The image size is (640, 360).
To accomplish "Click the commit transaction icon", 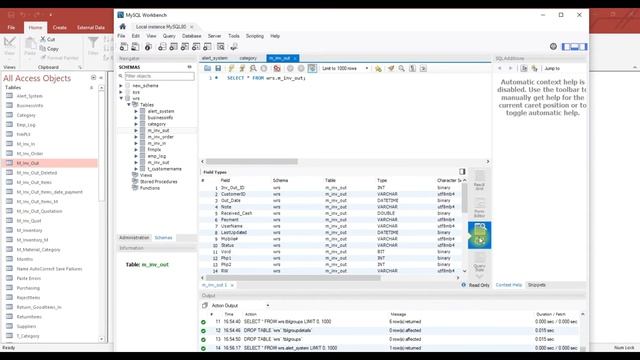I will click(x=290, y=68).
